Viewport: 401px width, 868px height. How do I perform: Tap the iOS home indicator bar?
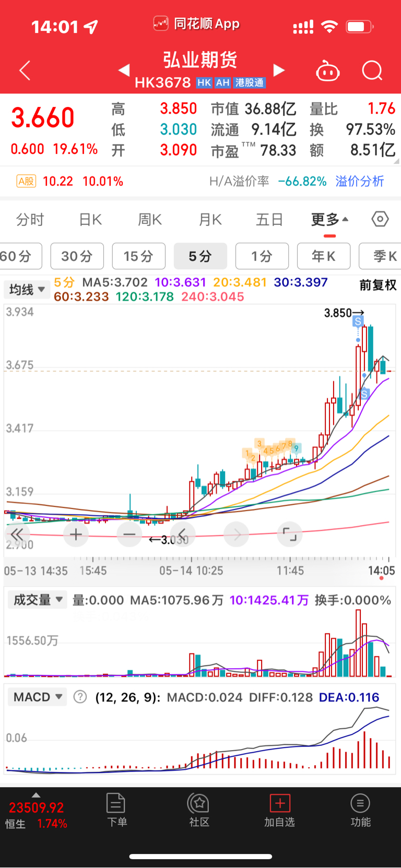pos(200,857)
